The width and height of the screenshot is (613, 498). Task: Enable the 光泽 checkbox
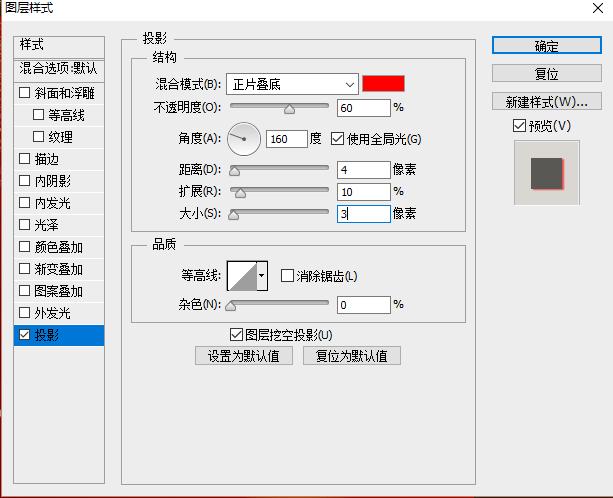click(25, 224)
